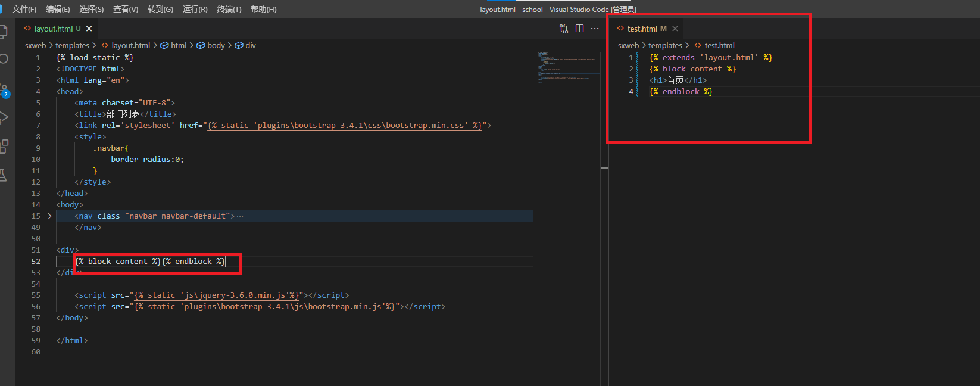Open the 文件(F) menu

pos(24,10)
